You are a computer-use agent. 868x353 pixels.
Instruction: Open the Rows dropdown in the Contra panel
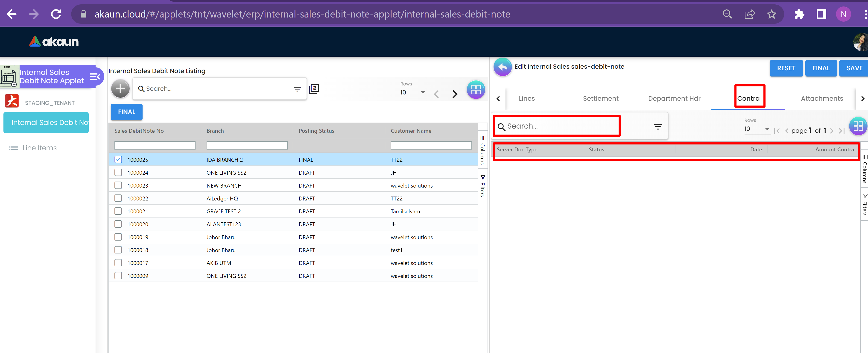click(757, 129)
